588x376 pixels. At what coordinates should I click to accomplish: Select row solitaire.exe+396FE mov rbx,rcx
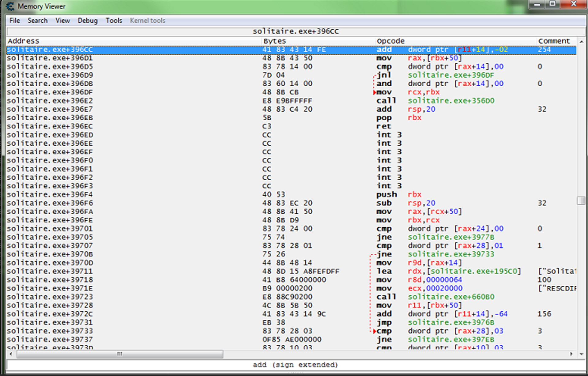(291, 220)
